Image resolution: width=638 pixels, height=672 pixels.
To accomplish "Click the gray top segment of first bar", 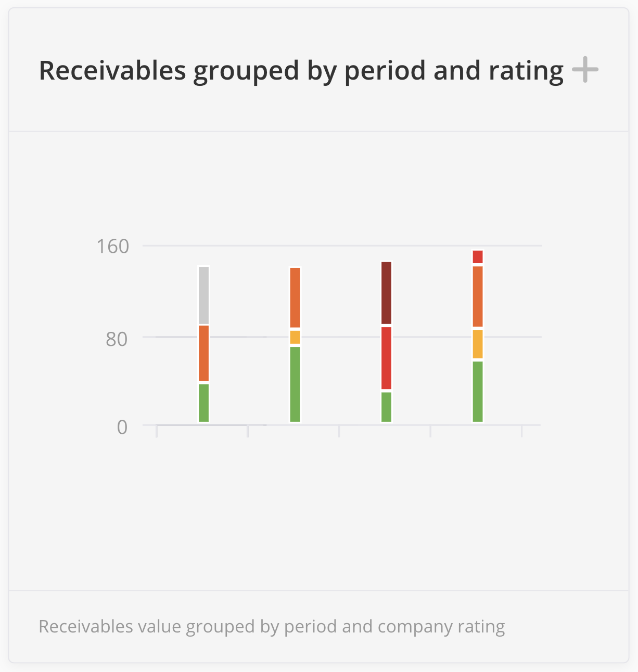I will [203, 295].
